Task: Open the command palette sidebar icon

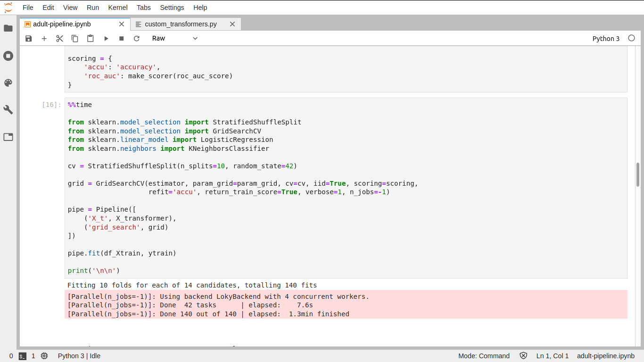Action: (x=8, y=82)
